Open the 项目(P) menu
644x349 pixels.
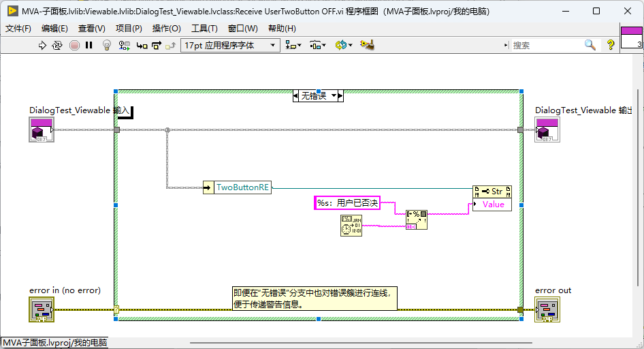129,29
